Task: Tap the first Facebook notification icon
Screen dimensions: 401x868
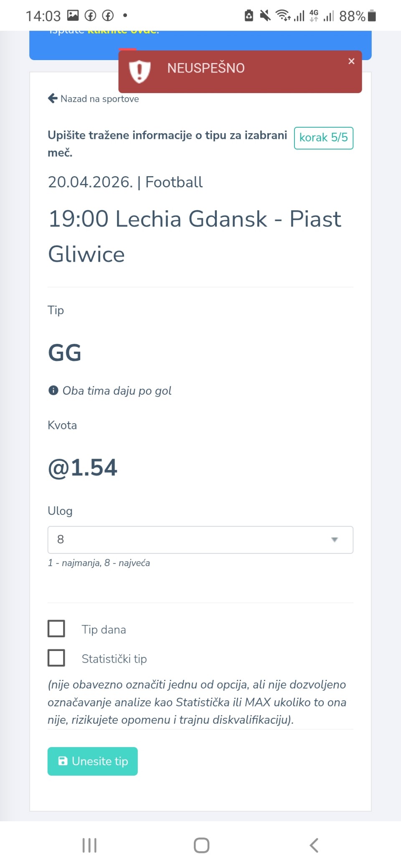Action: coord(90,16)
